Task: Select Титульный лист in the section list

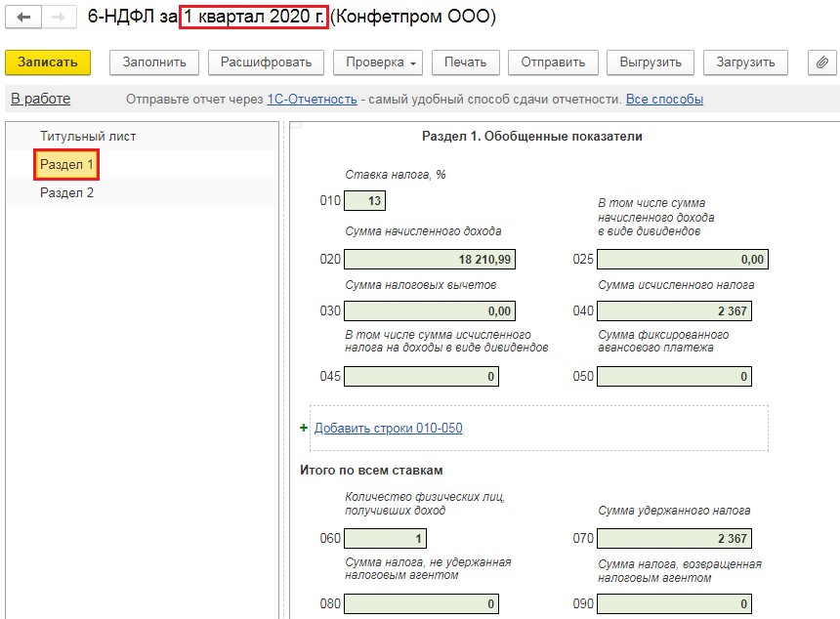Action: (x=88, y=137)
